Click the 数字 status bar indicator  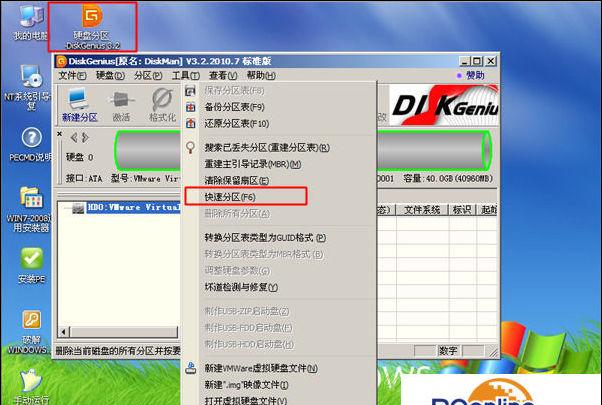pos(448,350)
